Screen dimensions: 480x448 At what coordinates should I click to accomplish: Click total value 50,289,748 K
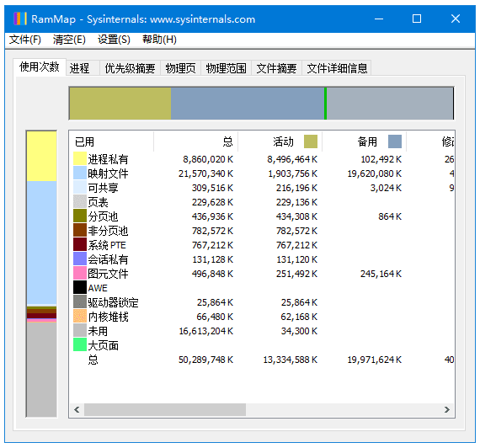[206, 360]
